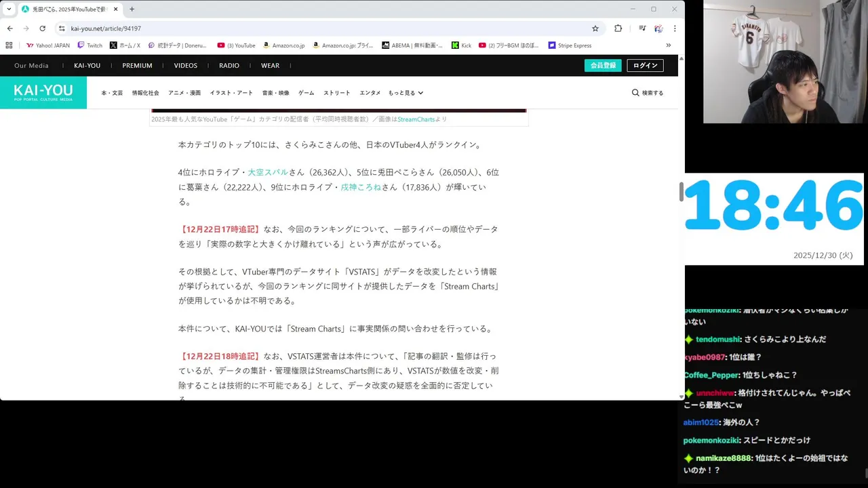Image resolution: width=868 pixels, height=488 pixels.
Task: Show more bookmarks with the double chevron
Action: (669, 45)
